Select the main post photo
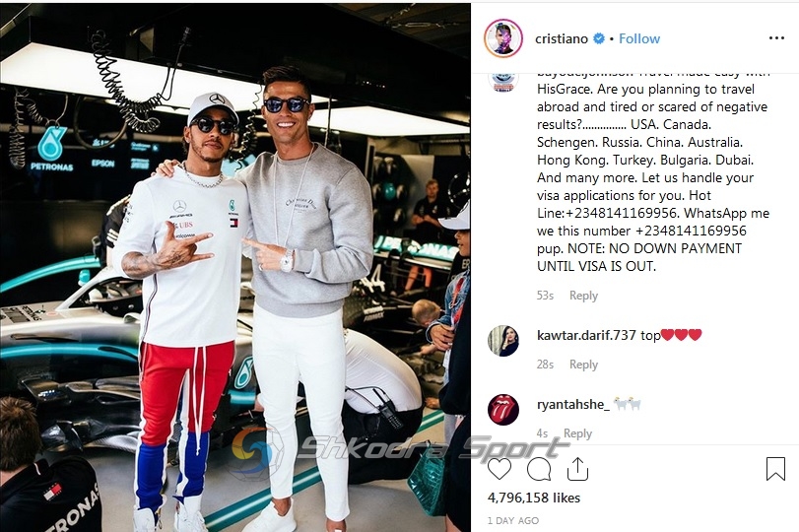The image size is (799, 532). [x=235, y=268]
